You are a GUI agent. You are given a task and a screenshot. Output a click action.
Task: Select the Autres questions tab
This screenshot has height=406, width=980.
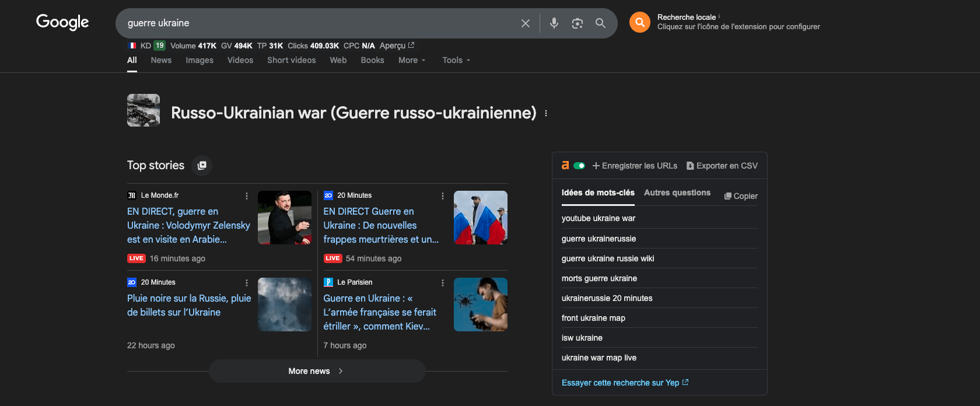click(677, 192)
